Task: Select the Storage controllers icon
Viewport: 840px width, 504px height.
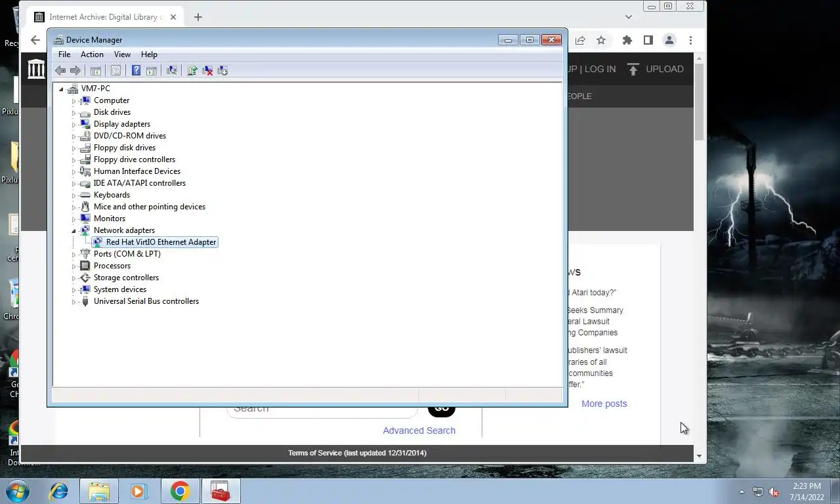Action: click(85, 278)
